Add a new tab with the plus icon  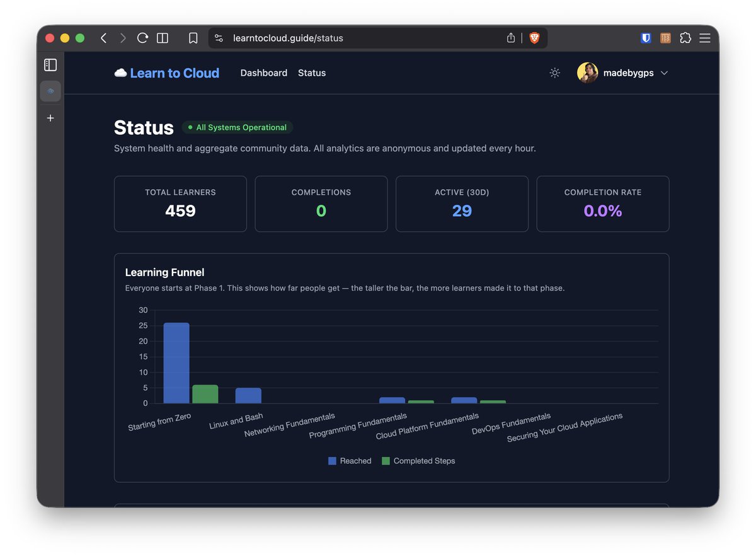[x=50, y=118]
